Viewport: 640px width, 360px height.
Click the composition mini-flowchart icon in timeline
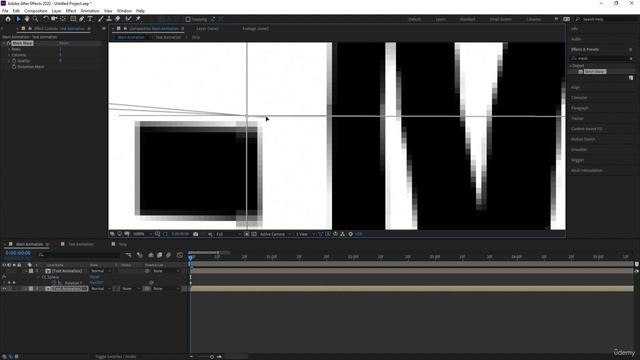(129, 255)
